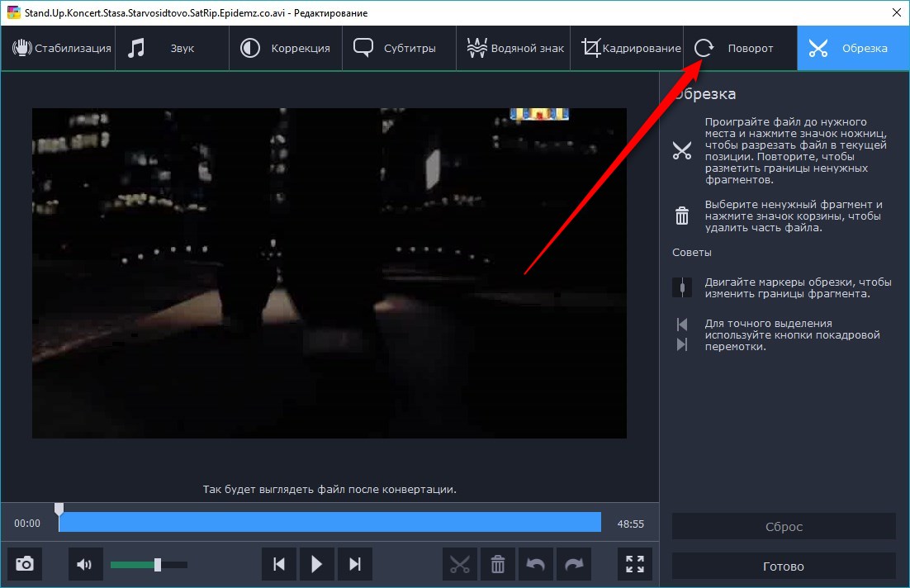Undo the last action
Image resolution: width=910 pixels, height=588 pixels.
click(x=536, y=565)
